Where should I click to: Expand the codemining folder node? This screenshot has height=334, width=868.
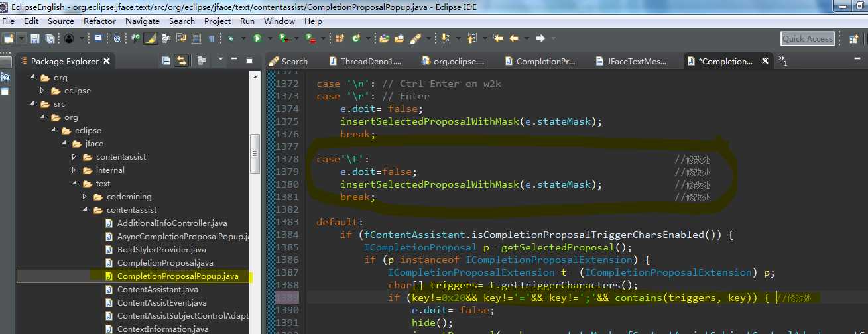(85, 197)
